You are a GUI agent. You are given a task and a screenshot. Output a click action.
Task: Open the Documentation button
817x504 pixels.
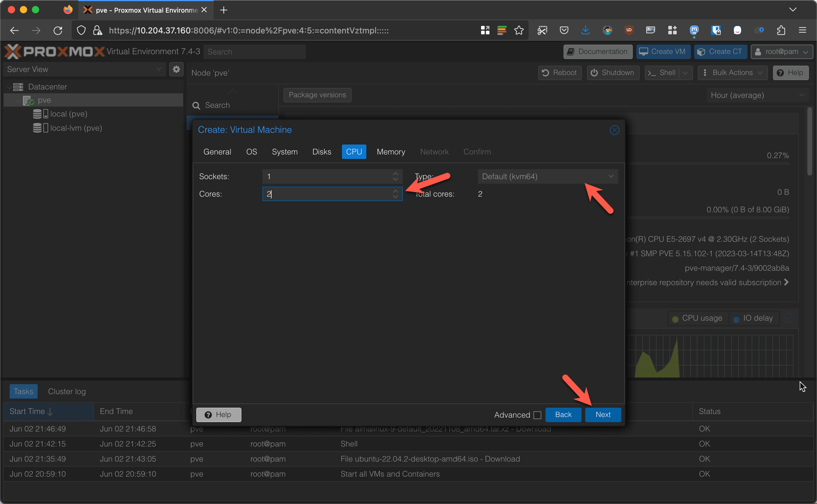tap(598, 52)
